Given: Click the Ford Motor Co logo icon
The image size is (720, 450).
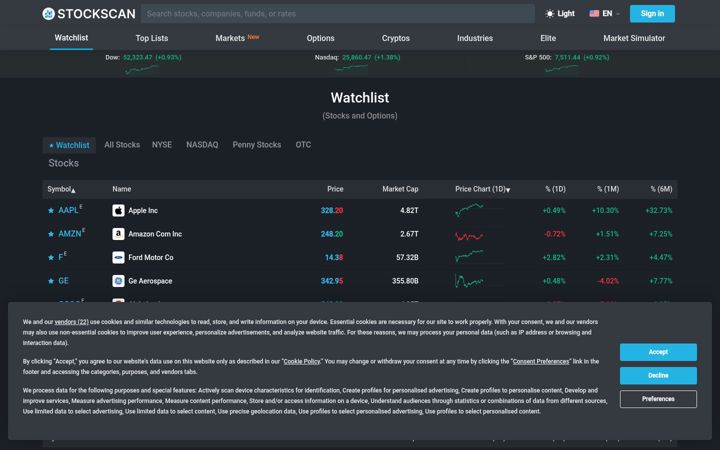Looking at the screenshot, I should [118, 257].
